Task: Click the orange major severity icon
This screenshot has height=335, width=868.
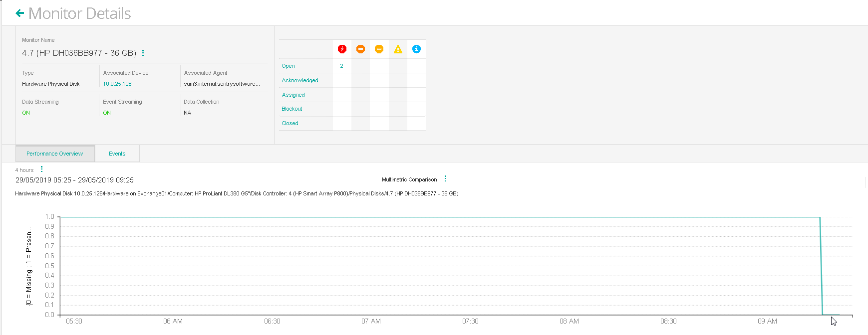Action: (360, 49)
